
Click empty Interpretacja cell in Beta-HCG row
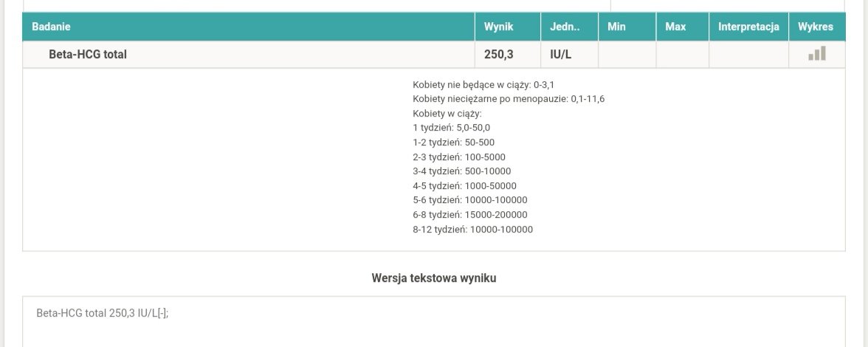(748, 54)
